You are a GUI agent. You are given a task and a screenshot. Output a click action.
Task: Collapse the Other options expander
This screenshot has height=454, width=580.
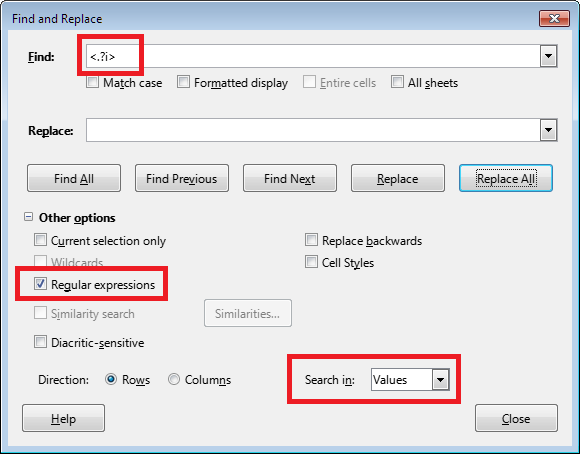(28, 217)
